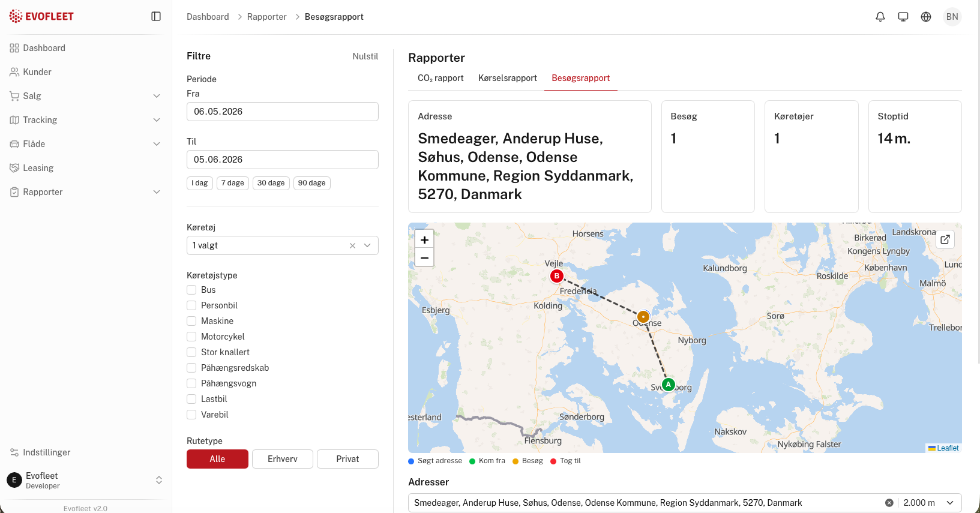Select the Alle route type
The height and width of the screenshot is (513, 980).
(217, 459)
